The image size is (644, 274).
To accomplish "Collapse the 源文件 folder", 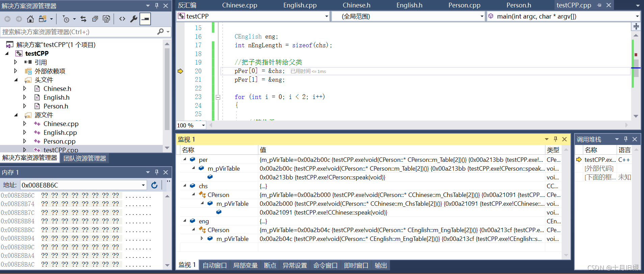I will (16, 115).
